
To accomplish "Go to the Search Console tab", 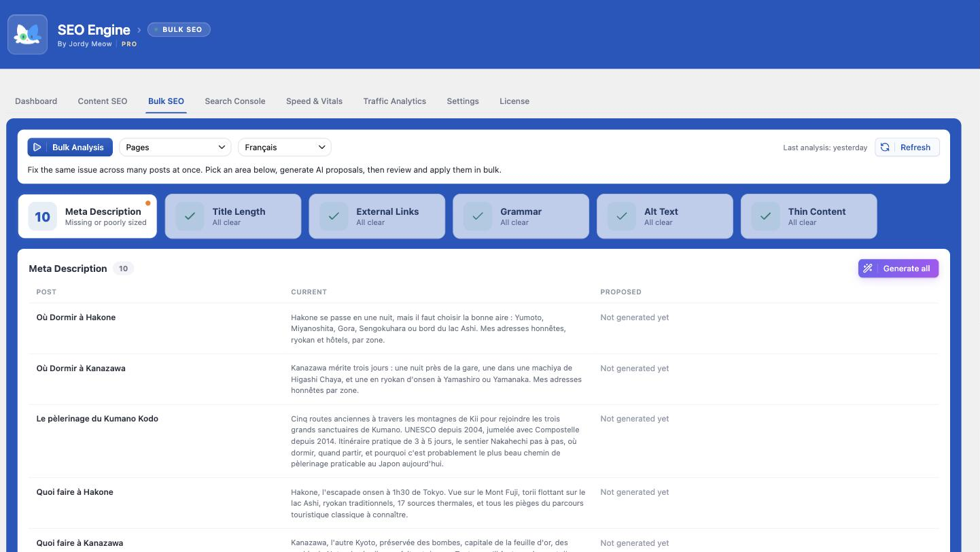I will (235, 101).
